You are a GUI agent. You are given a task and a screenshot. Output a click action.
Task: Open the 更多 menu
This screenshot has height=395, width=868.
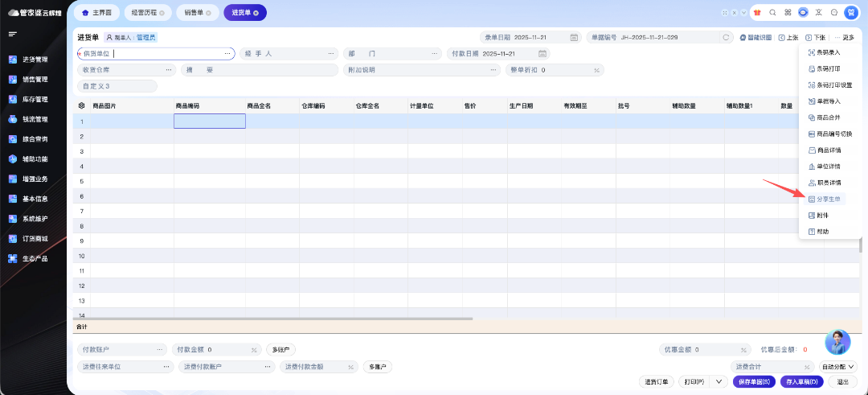click(x=844, y=38)
